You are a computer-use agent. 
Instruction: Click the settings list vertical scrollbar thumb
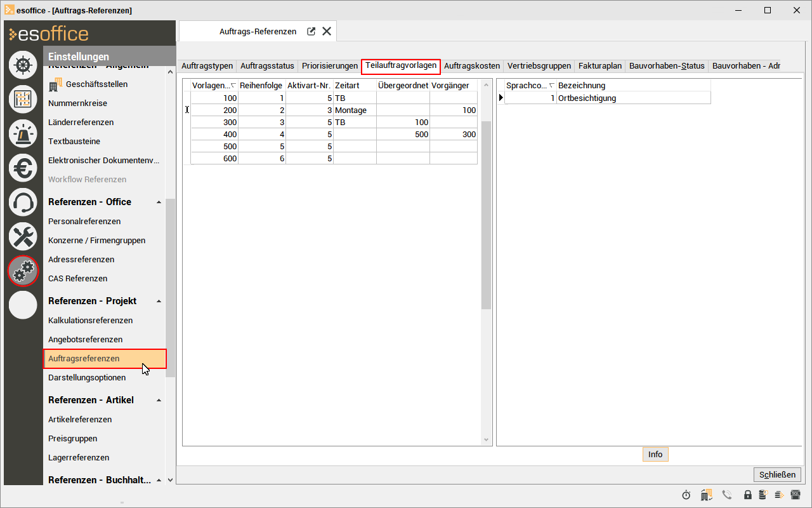(x=170, y=288)
